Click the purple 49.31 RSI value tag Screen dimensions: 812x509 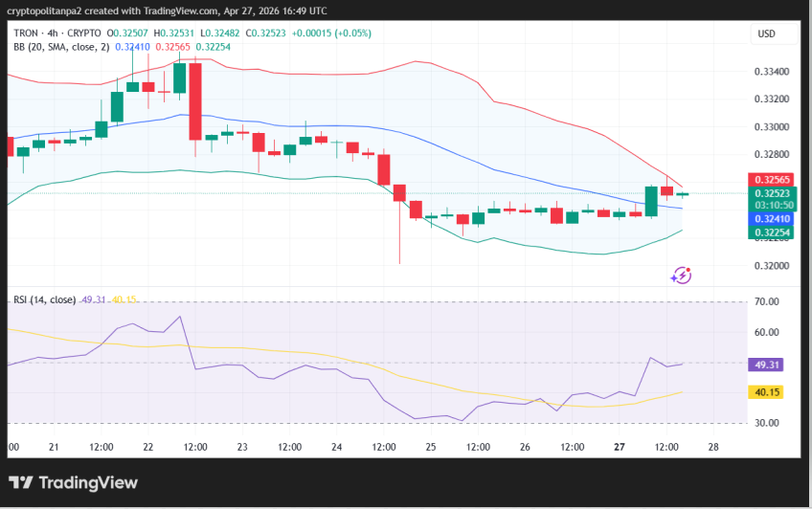click(x=769, y=365)
